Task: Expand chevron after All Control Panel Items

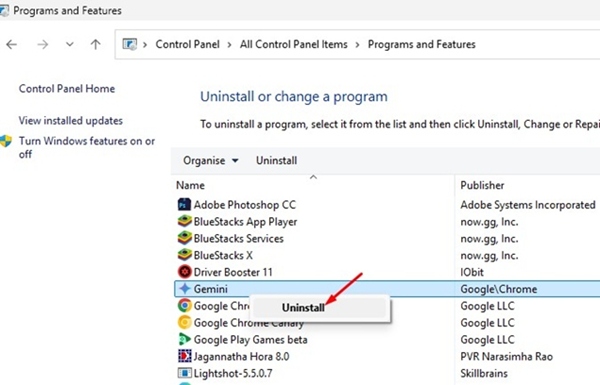Action: pyautogui.click(x=357, y=45)
